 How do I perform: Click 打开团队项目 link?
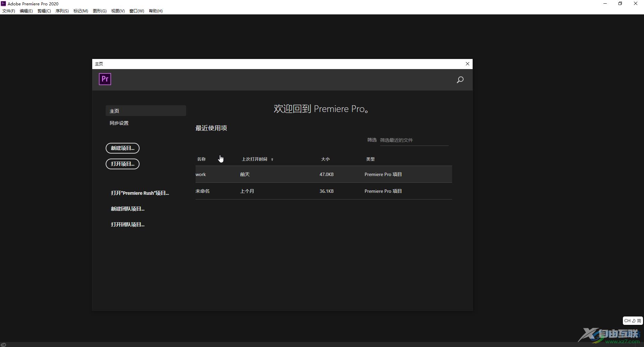tap(127, 225)
